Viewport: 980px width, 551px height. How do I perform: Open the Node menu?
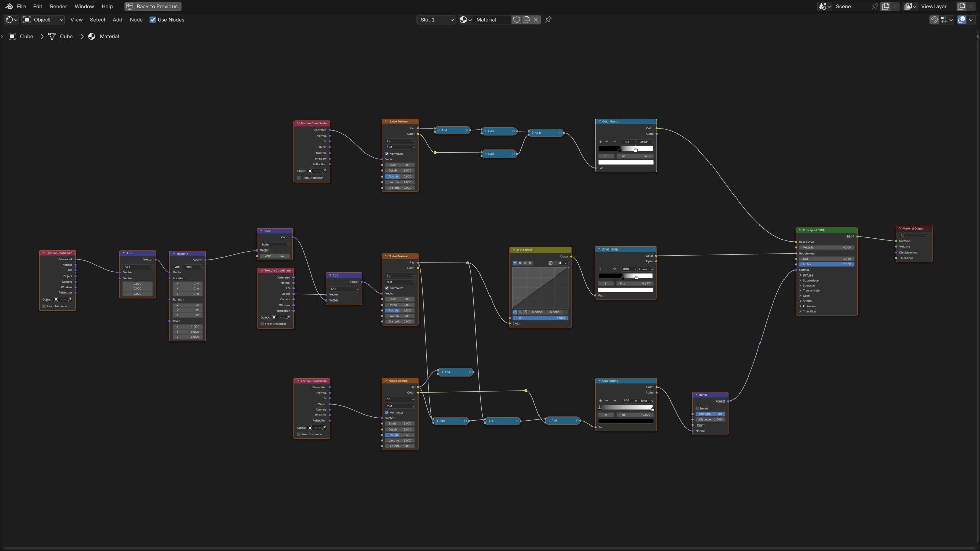tap(136, 20)
